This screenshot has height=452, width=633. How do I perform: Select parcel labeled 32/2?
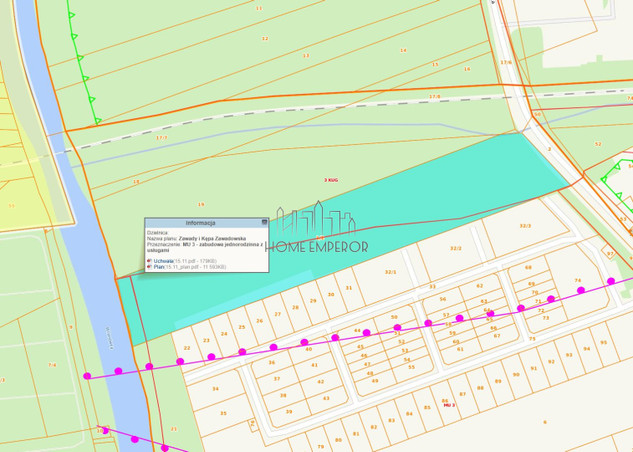[x=456, y=247]
